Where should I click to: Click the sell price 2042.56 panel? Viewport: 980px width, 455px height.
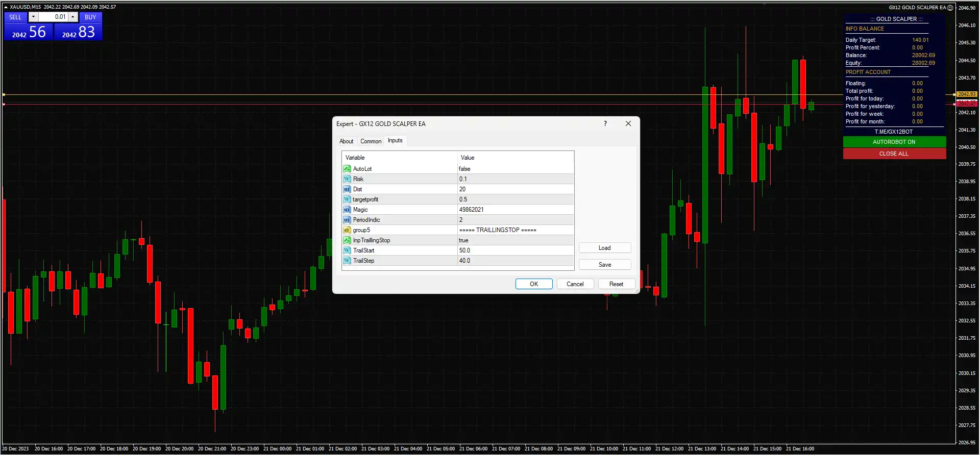click(x=29, y=32)
